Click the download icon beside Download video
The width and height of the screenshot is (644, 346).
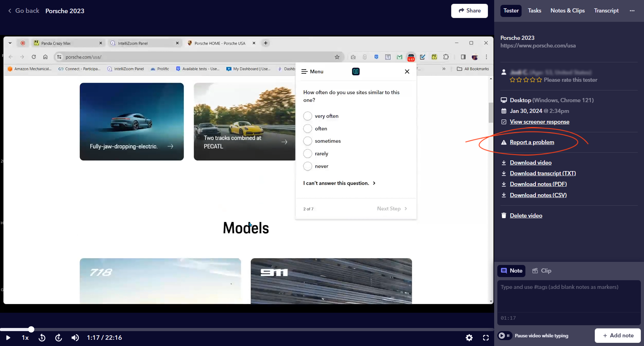pos(504,163)
